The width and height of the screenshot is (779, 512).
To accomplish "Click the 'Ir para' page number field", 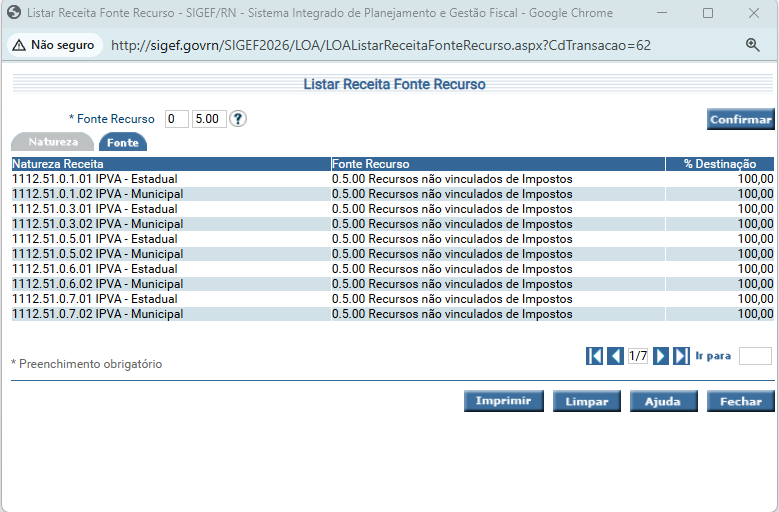I will [755, 356].
